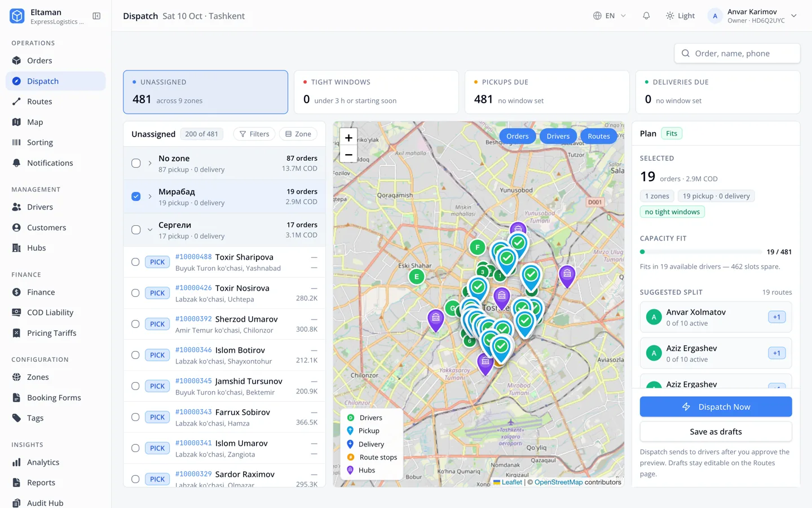Open Dispatch in sidebar
The height and width of the screenshot is (508, 812).
pyautogui.click(x=56, y=81)
